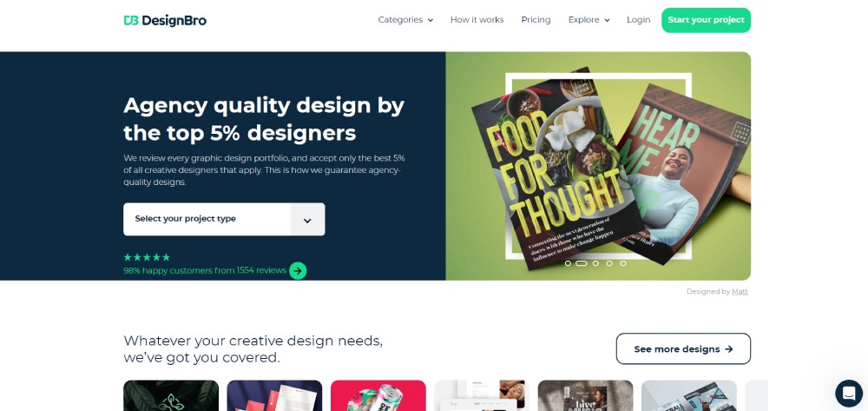Open the red can packaging thumbnail
868x411 pixels.
pos(378,395)
